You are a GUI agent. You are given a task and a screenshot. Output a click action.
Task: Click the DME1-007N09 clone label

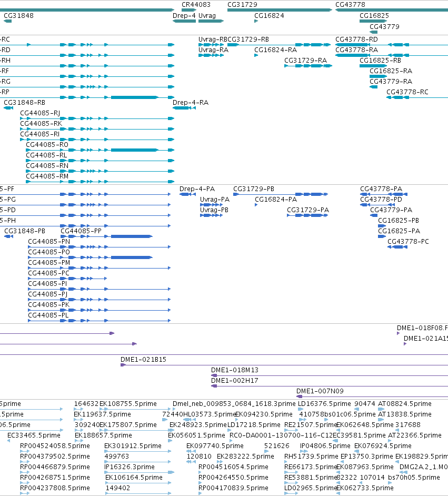320,391
